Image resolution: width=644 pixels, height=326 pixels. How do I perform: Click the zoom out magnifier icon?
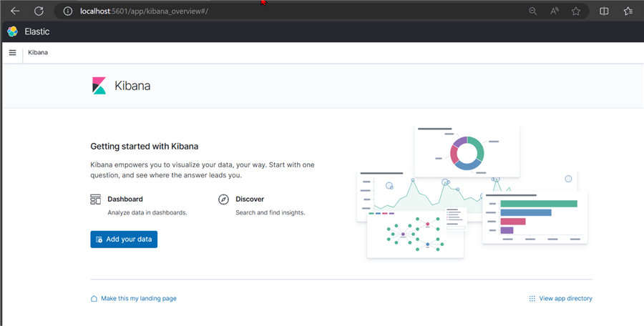click(532, 11)
